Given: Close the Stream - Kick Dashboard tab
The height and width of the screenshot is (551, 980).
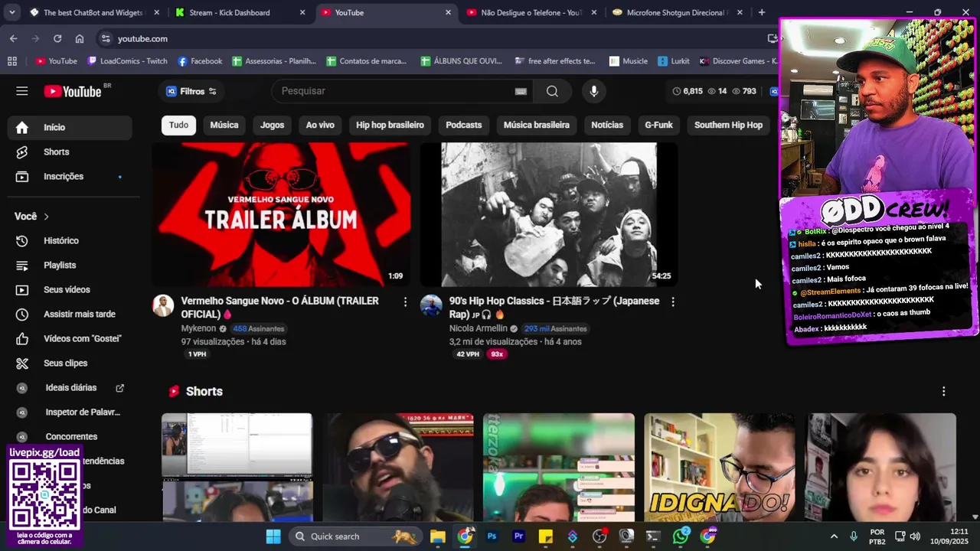Looking at the screenshot, I should (x=302, y=12).
